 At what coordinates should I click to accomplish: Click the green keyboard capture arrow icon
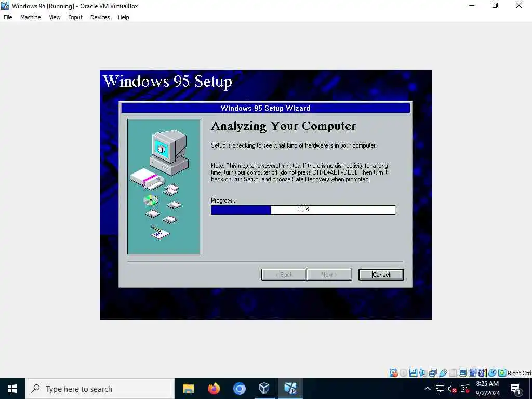(502, 373)
